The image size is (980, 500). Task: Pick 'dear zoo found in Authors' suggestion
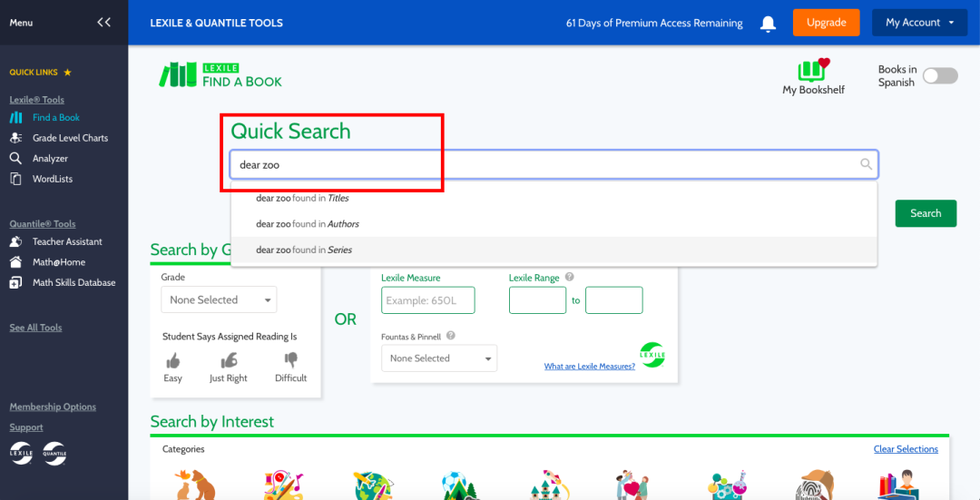(x=554, y=224)
